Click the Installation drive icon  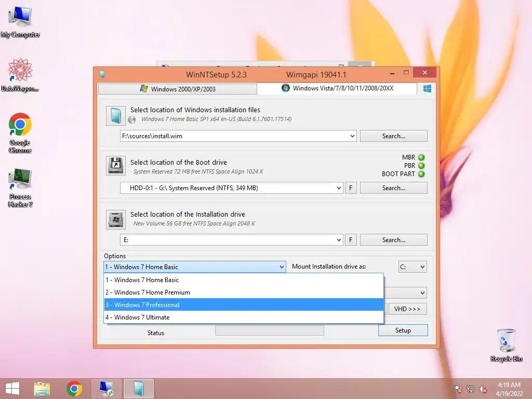(115, 220)
